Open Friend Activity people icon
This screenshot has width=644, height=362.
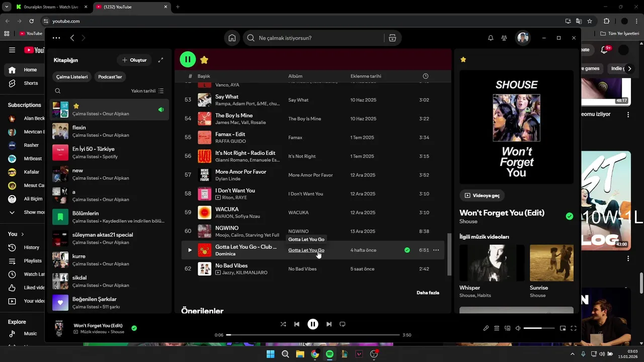pos(504,38)
